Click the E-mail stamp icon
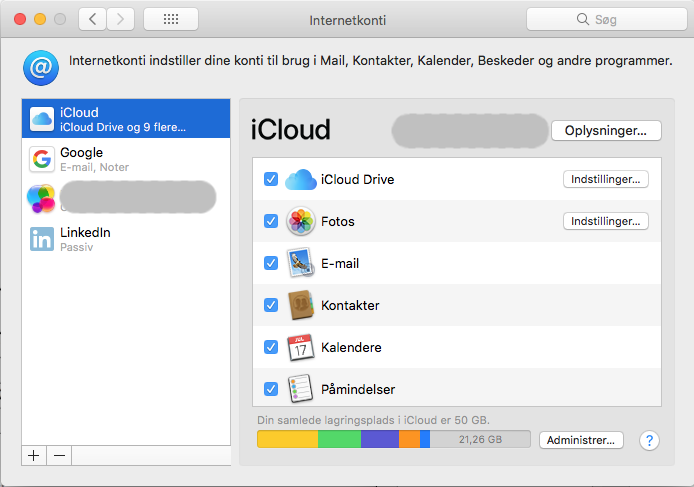Screen dimensions: 694x487 pos(301,263)
